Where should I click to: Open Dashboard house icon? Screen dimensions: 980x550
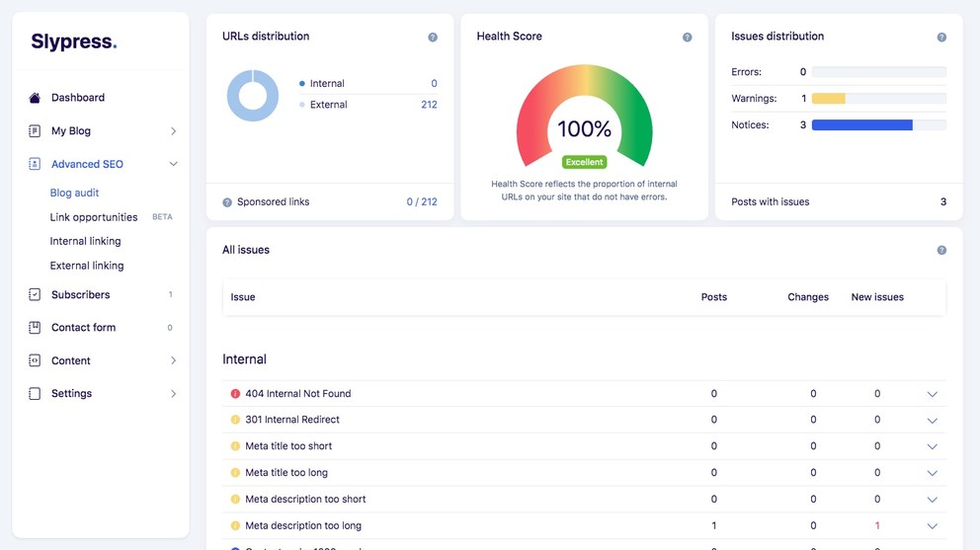click(35, 98)
